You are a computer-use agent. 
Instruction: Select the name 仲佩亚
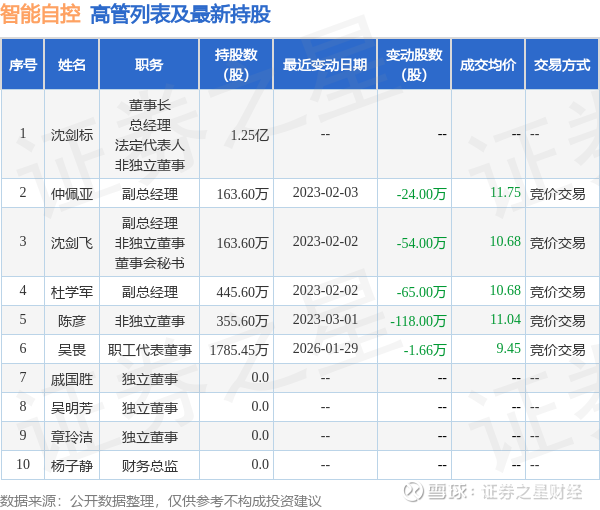click(72, 194)
